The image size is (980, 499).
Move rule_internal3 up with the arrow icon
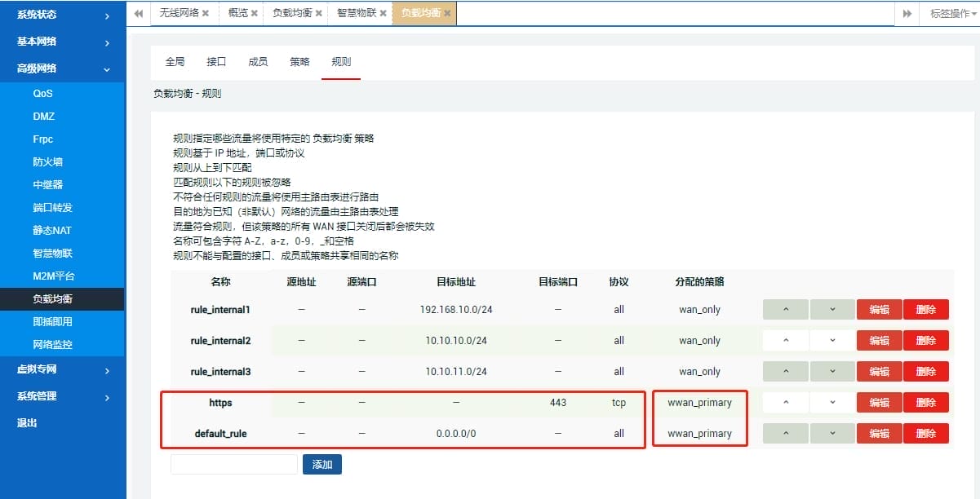785,372
